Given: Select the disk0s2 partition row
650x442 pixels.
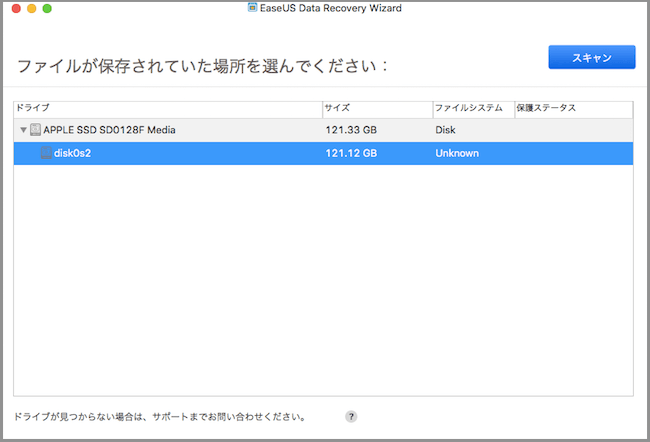Looking at the screenshot, I should pos(323,153).
